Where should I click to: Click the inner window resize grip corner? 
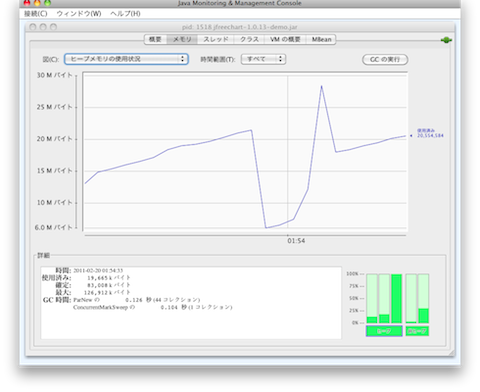tap(451, 353)
